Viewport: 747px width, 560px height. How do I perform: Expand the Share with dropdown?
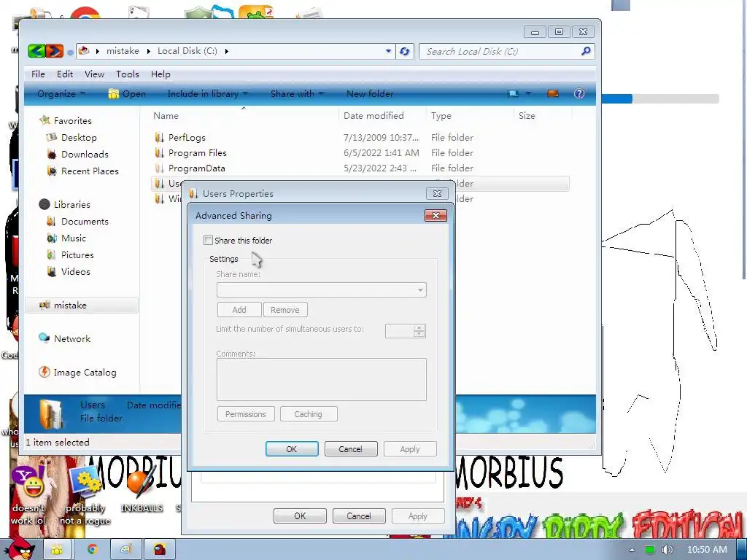[x=297, y=94]
